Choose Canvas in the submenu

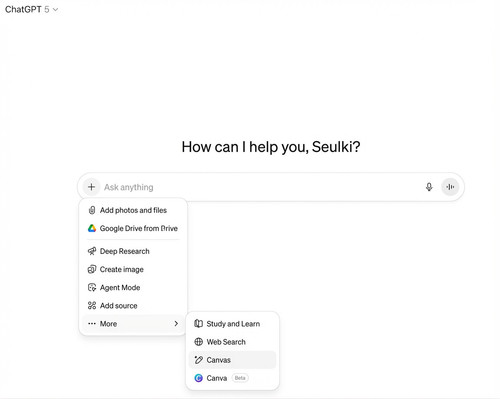tap(232, 360)
